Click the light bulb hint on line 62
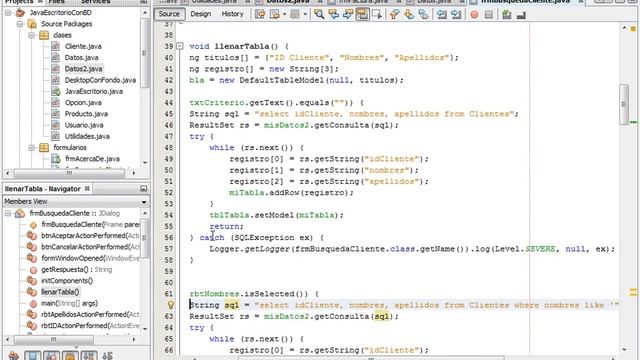640x360 pixels. click(x=171, y=304)
